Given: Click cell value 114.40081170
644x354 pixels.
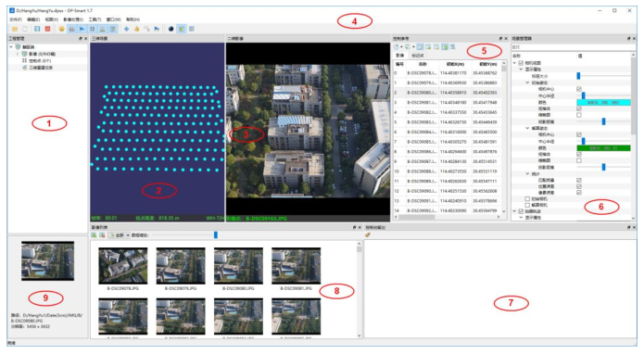Looking at the screenshot, I should pos(453,73).
